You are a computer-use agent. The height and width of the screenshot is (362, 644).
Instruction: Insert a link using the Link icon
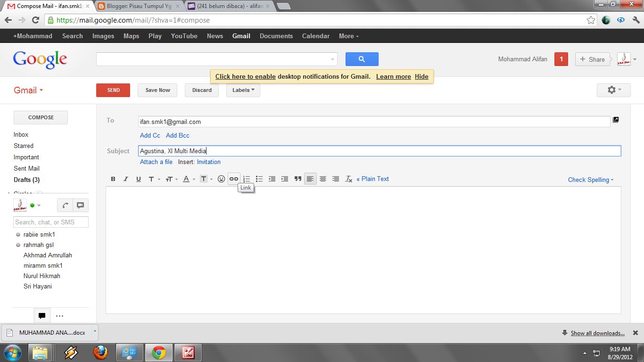click(233, 179)
